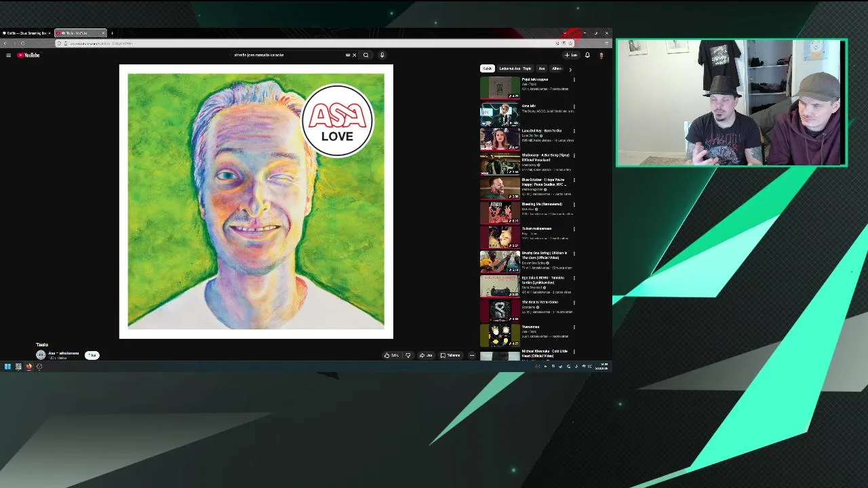Select the Topic filter chip
This screenshot has height=488, width=868.
[515, 68]
